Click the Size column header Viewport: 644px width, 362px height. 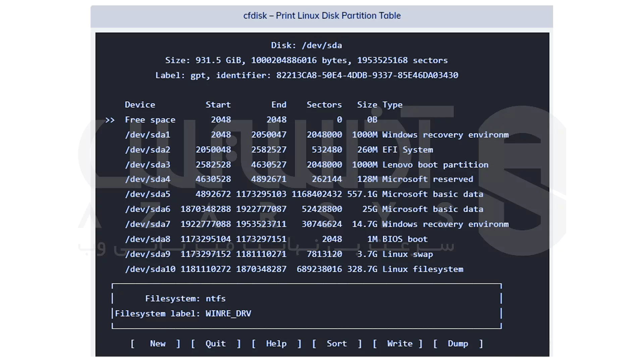[367, 105]
